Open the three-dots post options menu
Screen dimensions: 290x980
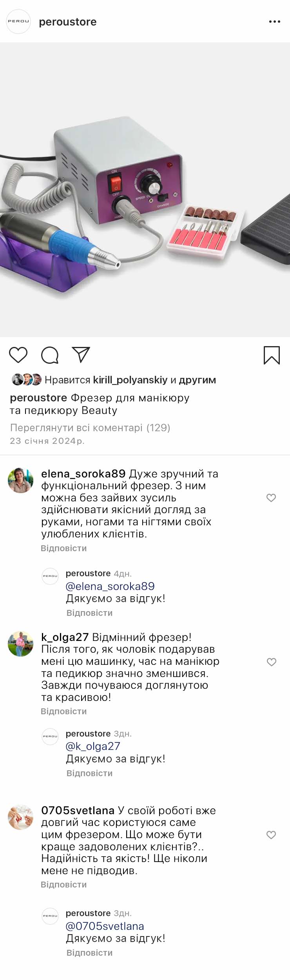(x=274, y=22)
